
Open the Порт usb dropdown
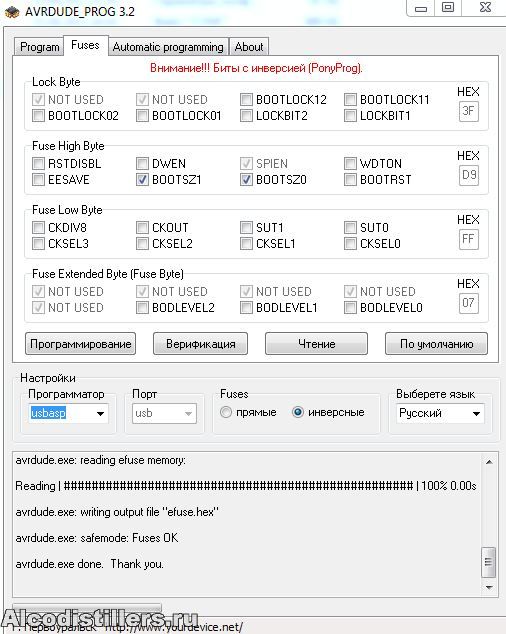(x=164, y=413)
